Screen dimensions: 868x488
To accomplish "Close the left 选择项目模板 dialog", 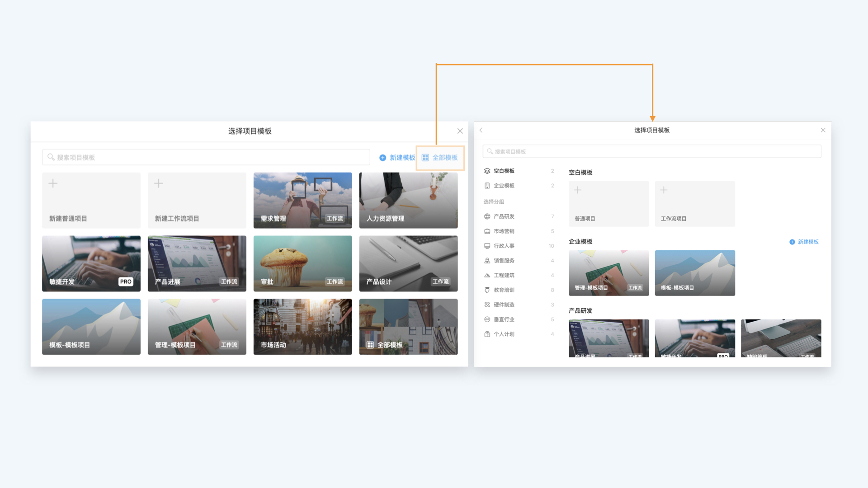I will (460, 131).
